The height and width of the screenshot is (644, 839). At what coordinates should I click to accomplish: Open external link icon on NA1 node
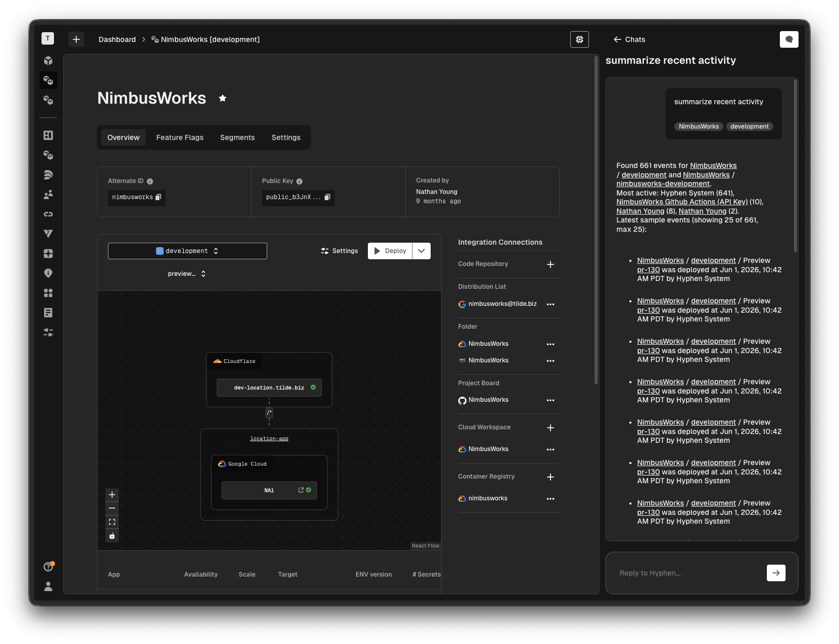[301, 490]
